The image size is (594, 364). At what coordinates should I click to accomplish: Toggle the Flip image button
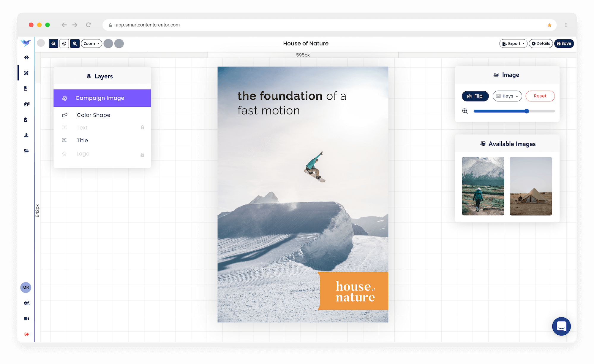[475, 96]
